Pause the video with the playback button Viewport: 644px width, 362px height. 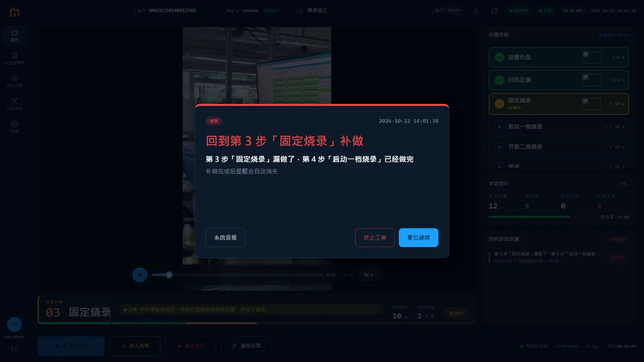[140, 275]
